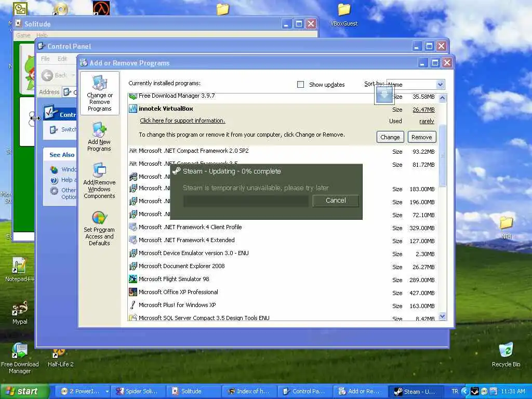The height and width of the screenshot is (399, 532).
Task: Toggle Show updates checkbox
Action: pyautogui.click(x=301, y=84)
